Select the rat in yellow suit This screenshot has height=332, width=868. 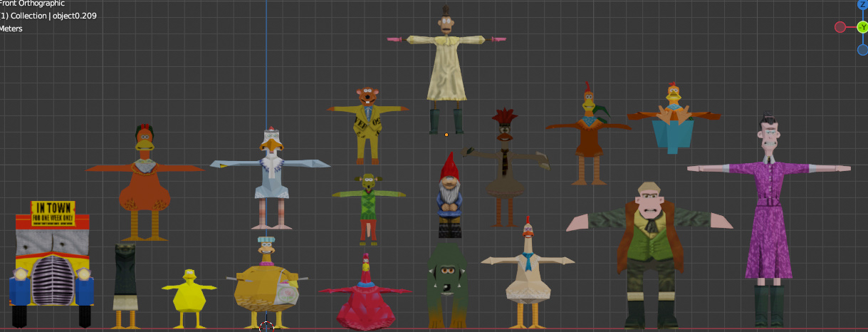pyautogui.click(x=367, y=125)
